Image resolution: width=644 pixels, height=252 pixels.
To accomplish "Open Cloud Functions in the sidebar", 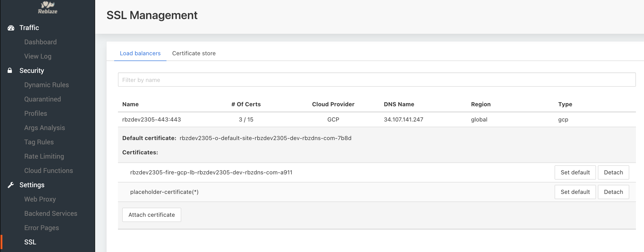I will [x=49, y=171].
